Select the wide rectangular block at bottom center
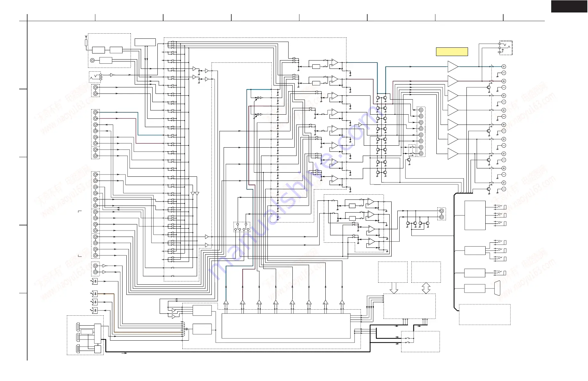This screenshot has height=381, width=588. (x=286, y=326)
